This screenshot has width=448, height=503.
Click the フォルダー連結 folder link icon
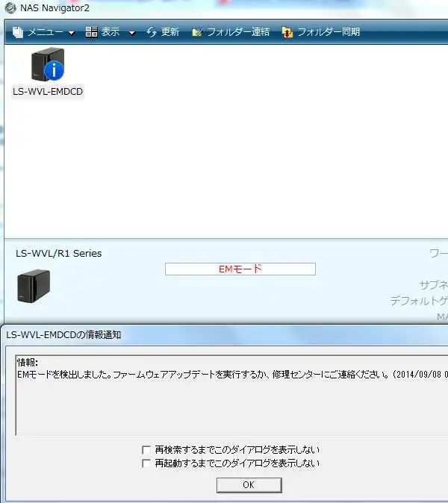[x=197, y=32]
